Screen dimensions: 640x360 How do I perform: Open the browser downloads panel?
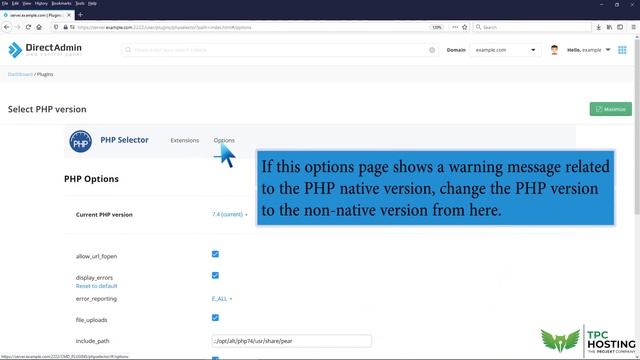pos(598,27)
